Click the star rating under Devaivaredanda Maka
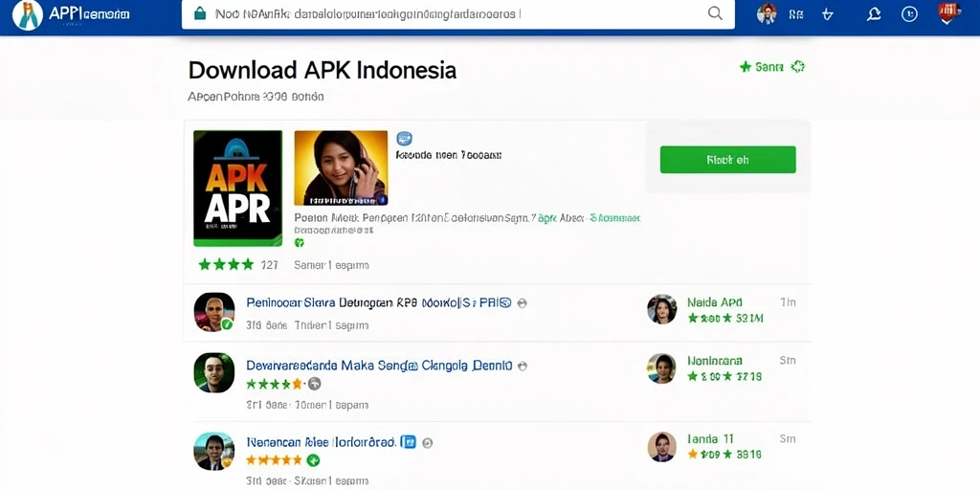This screenshot has width=980, height=490. (x=275, y=384)
